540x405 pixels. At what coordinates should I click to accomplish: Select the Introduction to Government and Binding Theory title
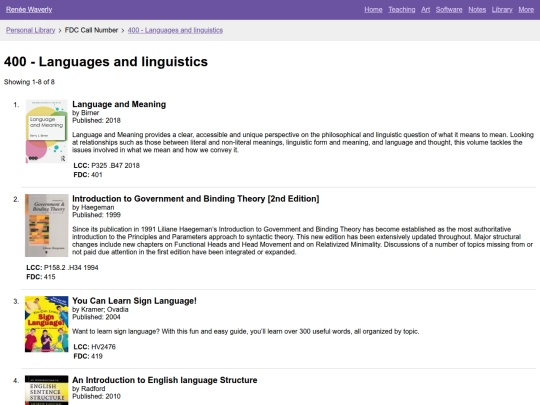click(x=196, y=199)
